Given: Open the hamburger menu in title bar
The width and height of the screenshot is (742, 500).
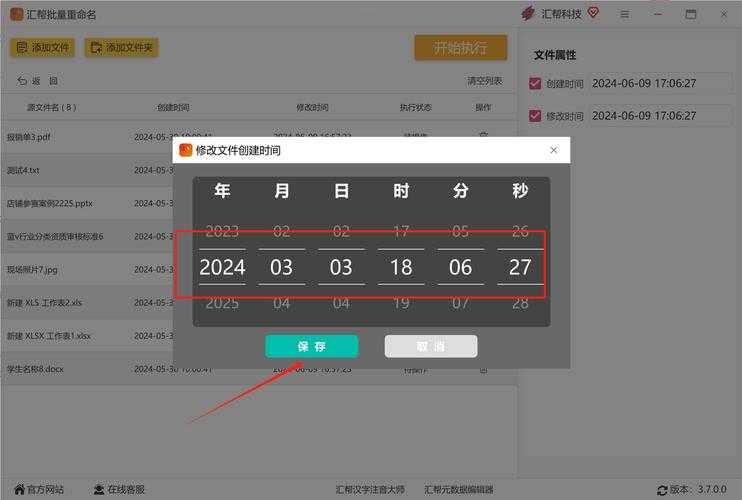Looking at the screenshot, I should tap(625, 15).
